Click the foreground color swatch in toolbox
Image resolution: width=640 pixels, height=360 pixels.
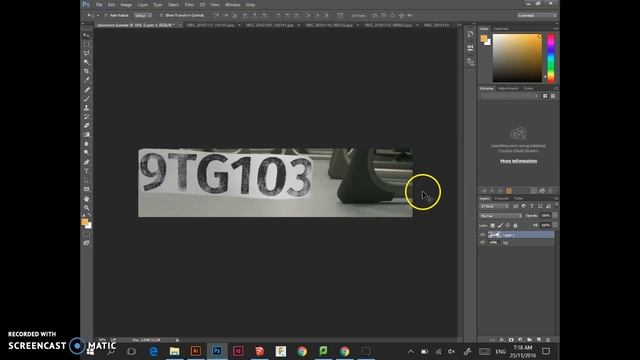(x=84, y=222)
